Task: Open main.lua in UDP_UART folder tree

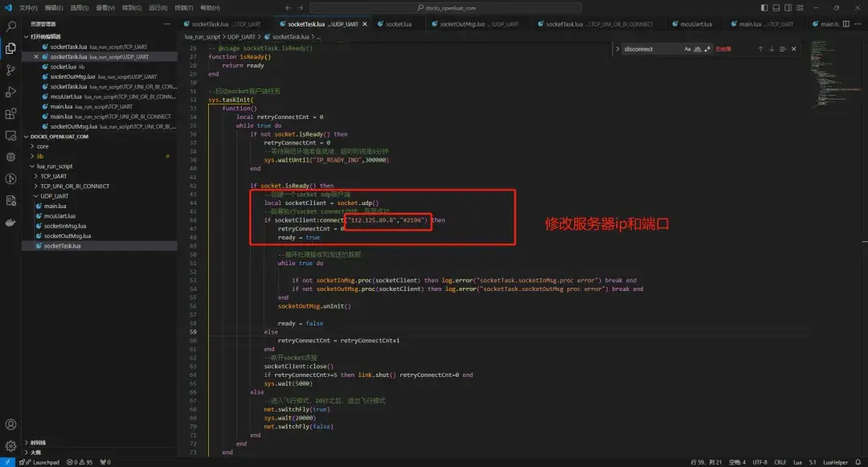Action: 55,206
